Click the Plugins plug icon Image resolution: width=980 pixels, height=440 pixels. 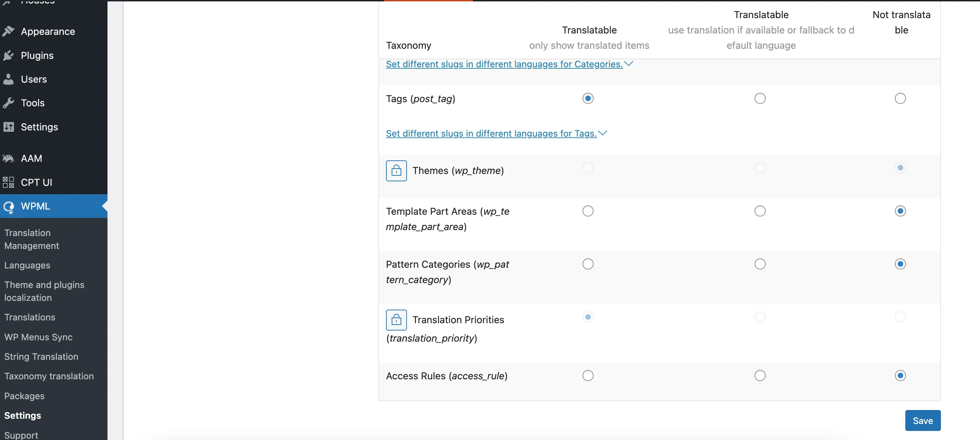click(x=8, y=55)
